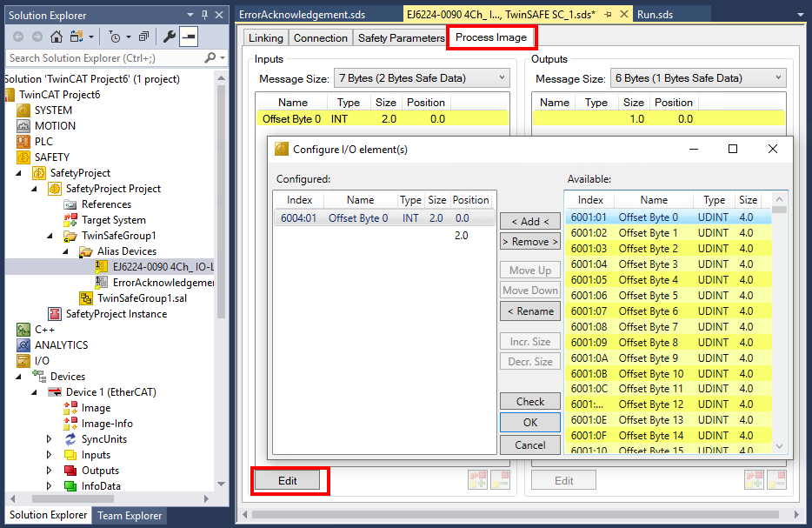Image resolution: width=812 pixels, height=528 pixels.
Task: Click the Rename button in the dialog
Action: (x=530, y=311)
